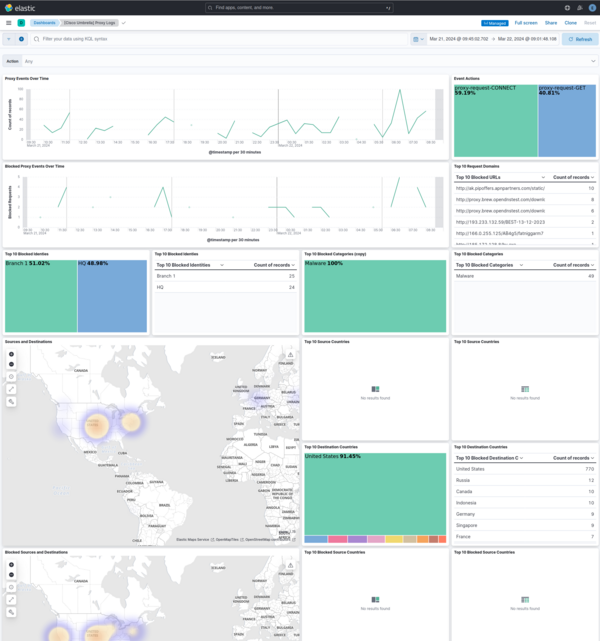The height and width of the screenshot is (641, 600).
Task: Click Full screen in top menu
Action: [526, 21]
